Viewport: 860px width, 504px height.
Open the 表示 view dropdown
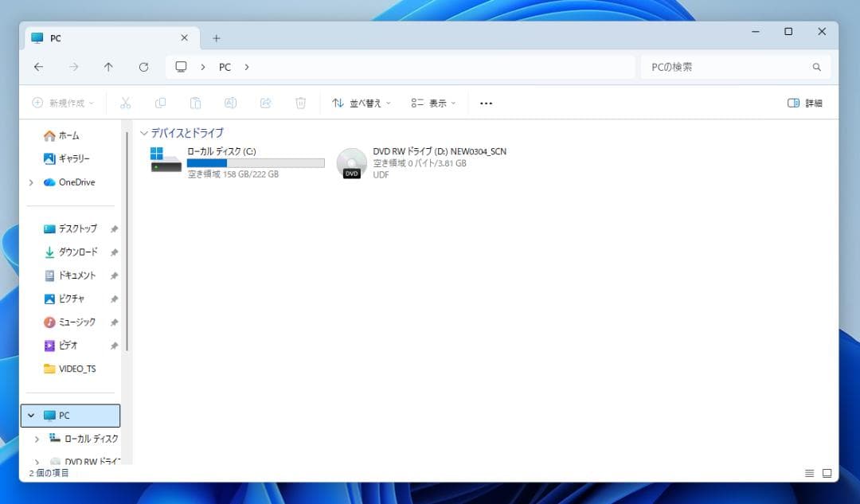432,103
